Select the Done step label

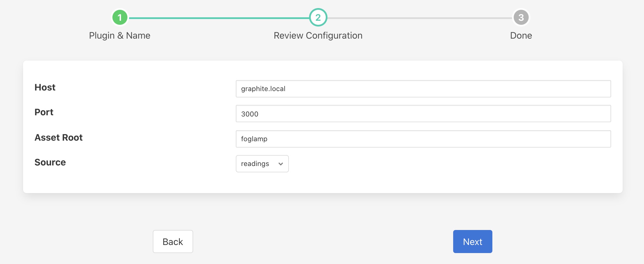pyautogui.click(x=521, y=35)
